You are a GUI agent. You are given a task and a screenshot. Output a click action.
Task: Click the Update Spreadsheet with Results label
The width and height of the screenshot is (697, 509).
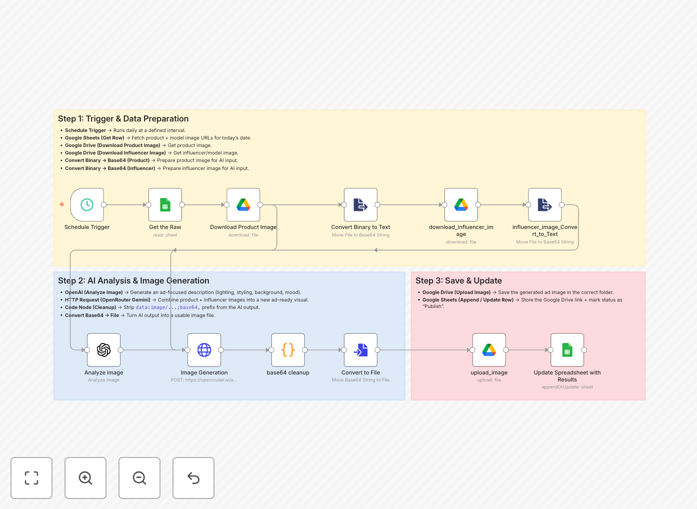(567, 376)
